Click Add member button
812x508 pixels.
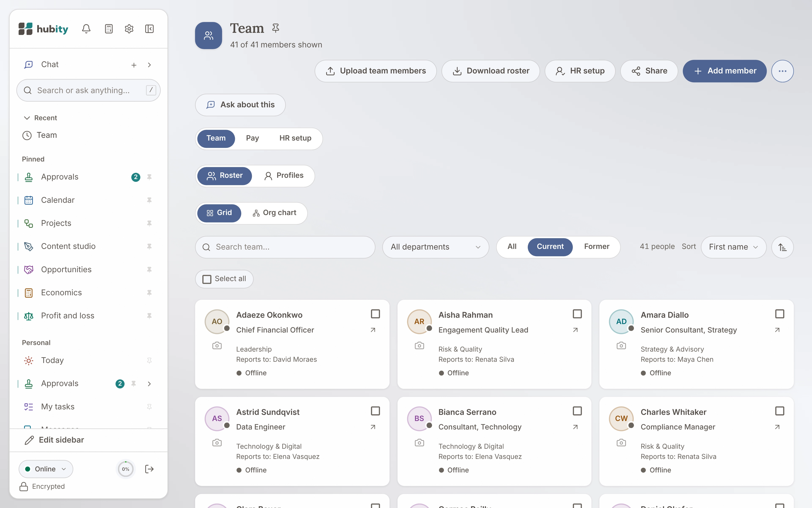(724, 71)
